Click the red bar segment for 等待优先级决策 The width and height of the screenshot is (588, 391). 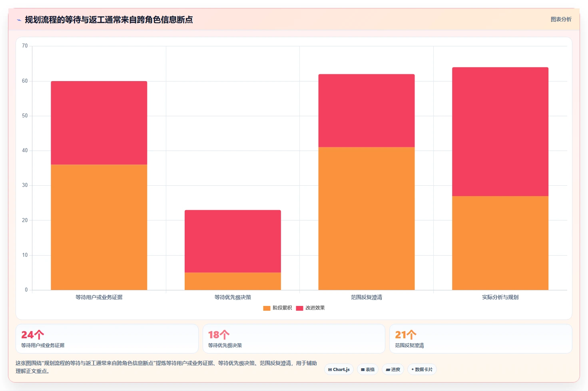pos(233,241)
